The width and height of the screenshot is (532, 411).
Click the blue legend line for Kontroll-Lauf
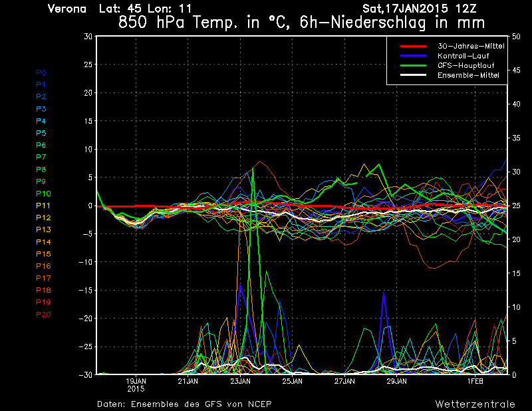point(413,56)
